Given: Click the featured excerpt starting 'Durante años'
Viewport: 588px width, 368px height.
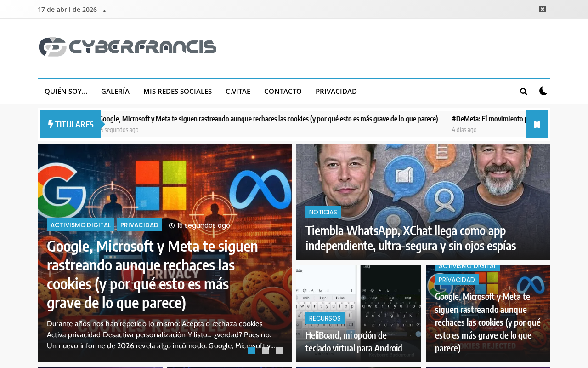Looking at the screenshot, I should (161, 334).
